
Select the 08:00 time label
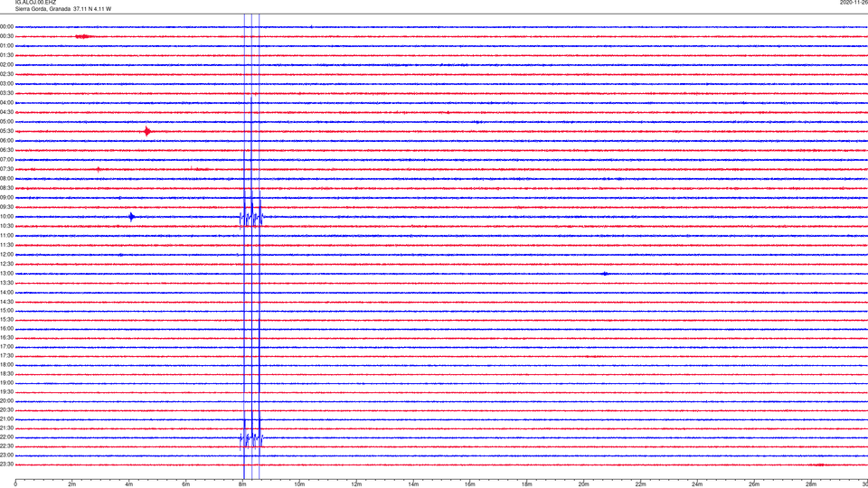pos(6,179)
